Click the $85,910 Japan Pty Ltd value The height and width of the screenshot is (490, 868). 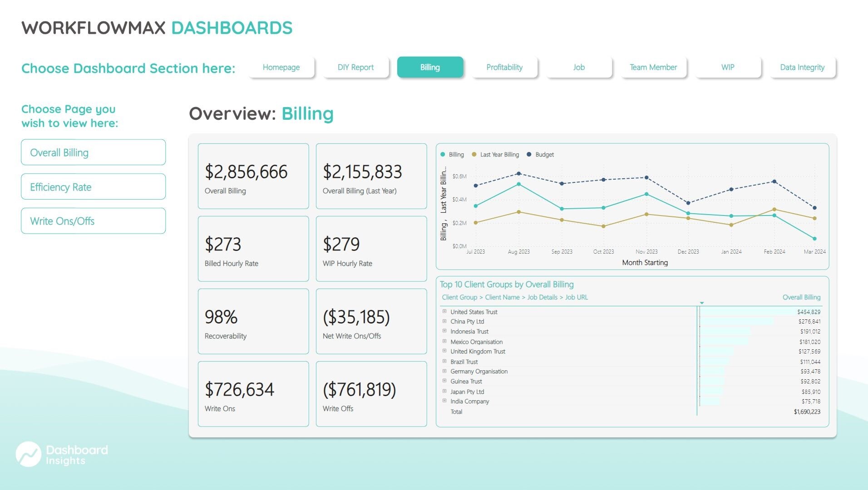811,392
